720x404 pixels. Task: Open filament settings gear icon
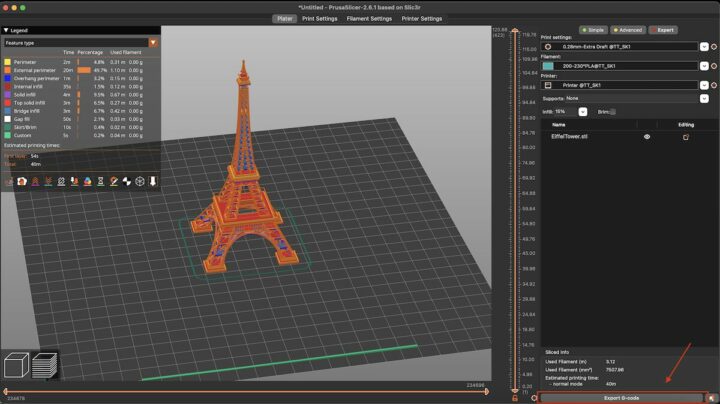[714, 66]
